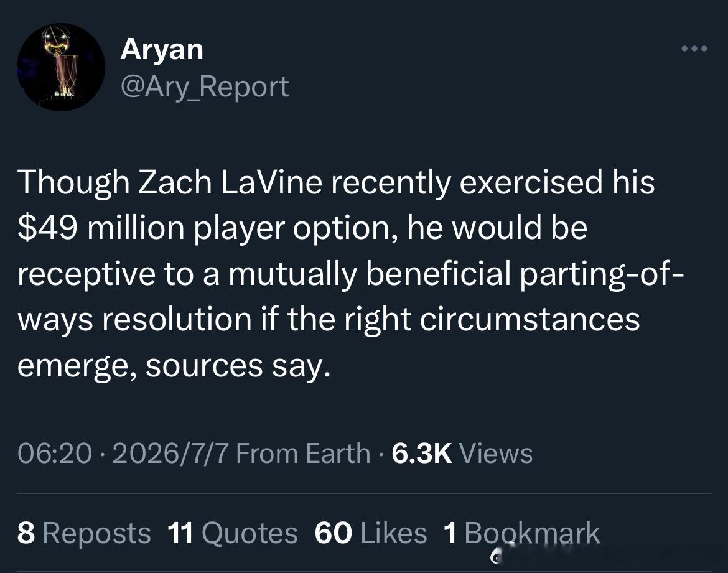Open the three-dot more options menu
This screenshot has height=573, width=728.
click(694, 49)
